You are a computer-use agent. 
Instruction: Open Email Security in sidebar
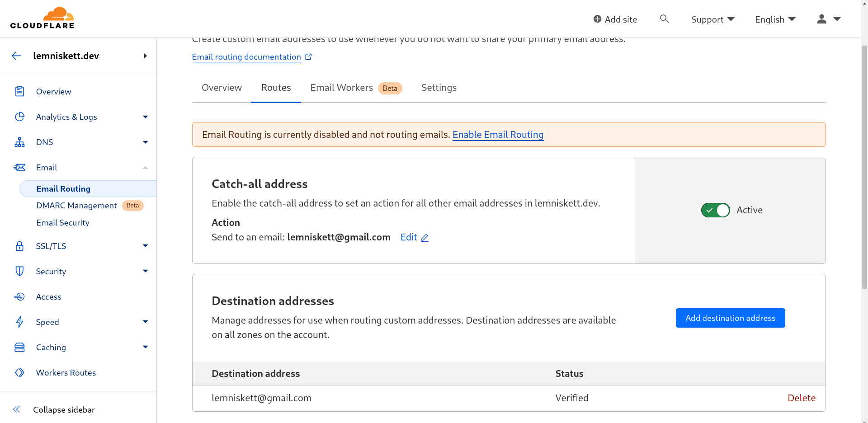coord(63,223)
